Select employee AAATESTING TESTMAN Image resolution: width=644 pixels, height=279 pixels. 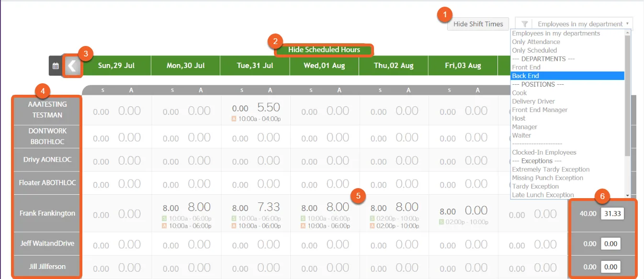pyautogui.click(x=47, y=110)
